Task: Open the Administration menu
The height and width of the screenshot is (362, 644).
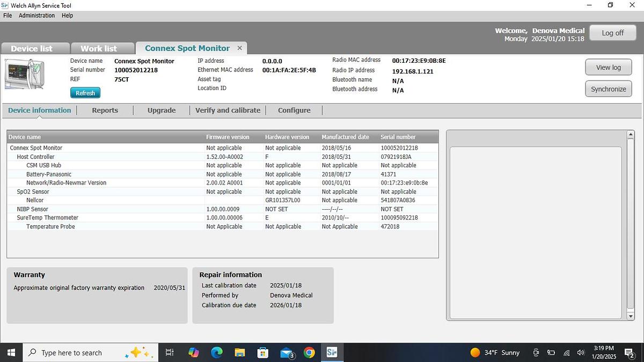Action: click(x=36, y=16)
